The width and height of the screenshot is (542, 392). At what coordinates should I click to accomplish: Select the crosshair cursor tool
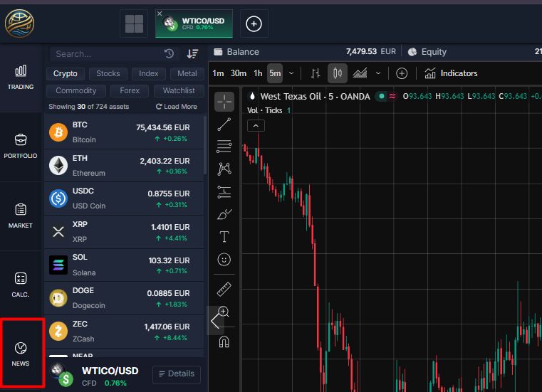(x=224, y=102)
